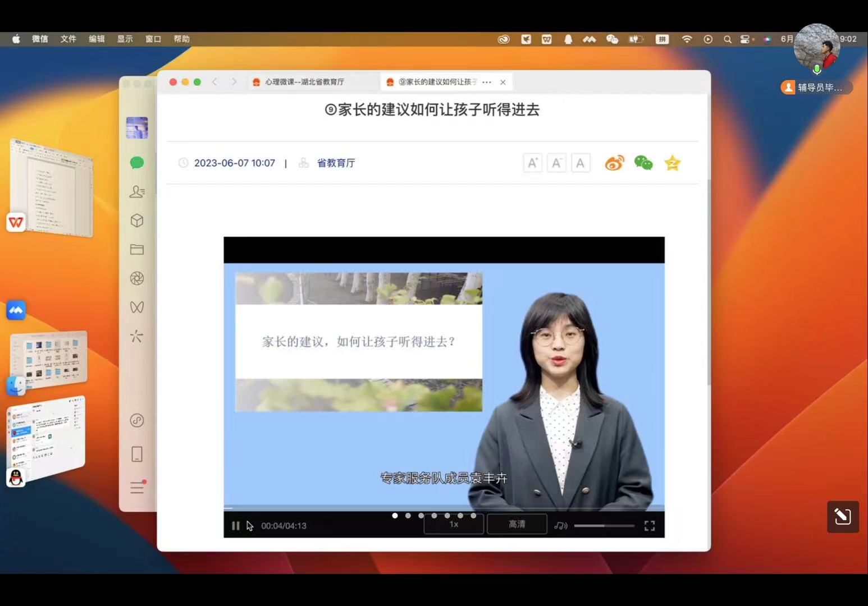Image resolution: width=868 pixels, height=606 pixels.
Task: Open WeChat Mini Programs icon in sidebar
Action: point(137,420)
